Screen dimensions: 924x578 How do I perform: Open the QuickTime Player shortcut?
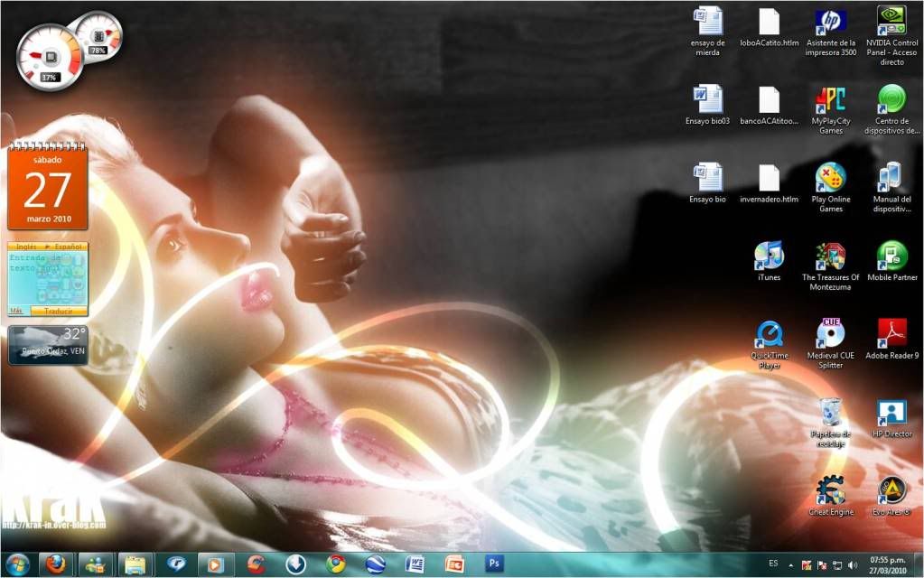click(769, 334)
